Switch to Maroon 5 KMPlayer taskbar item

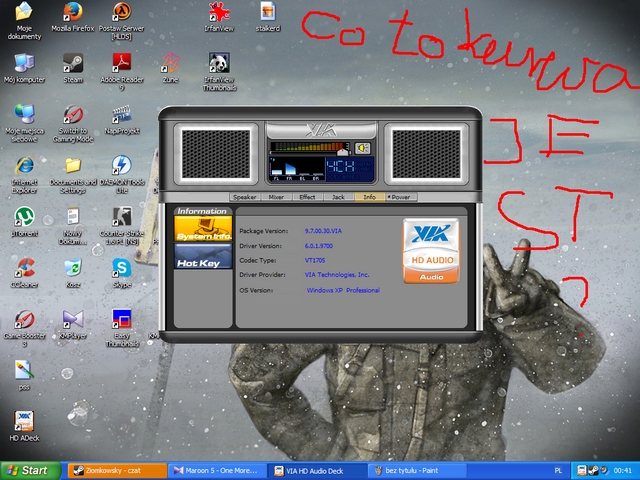(x=218, y=471)
